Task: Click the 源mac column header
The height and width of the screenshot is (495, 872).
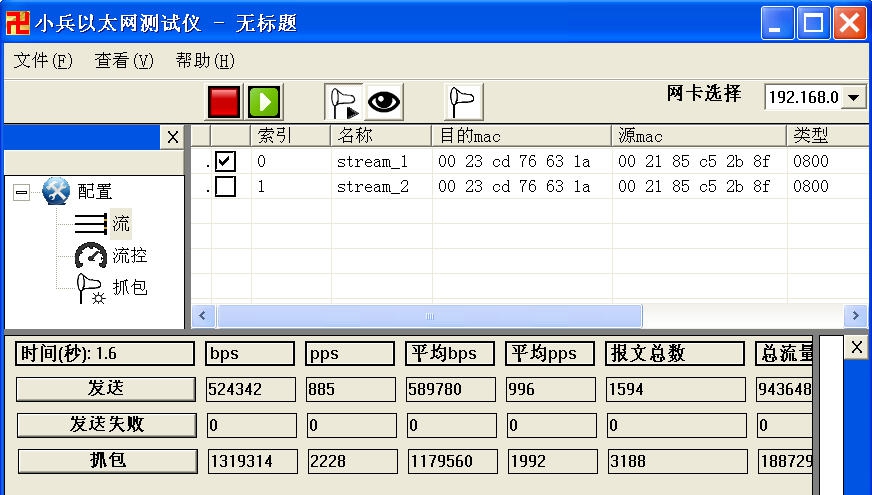Action: pos(700,136)
